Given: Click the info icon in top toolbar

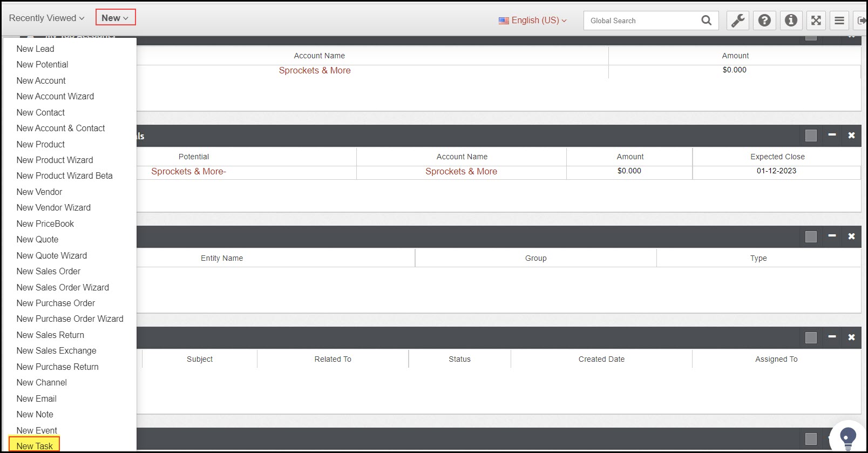Looking at the screenshot, I should click(x=791, y=21).
